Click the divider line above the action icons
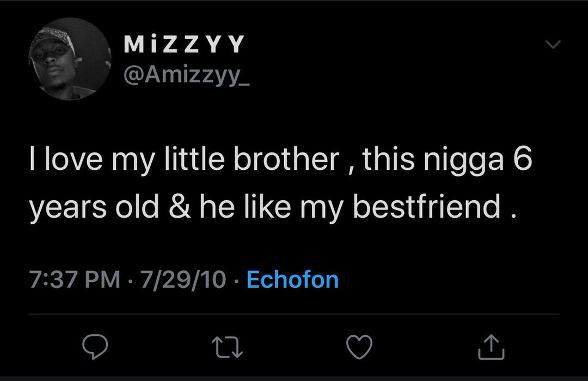Image resolution: width=588 pixels, height=381 pixels. point(294,314)
